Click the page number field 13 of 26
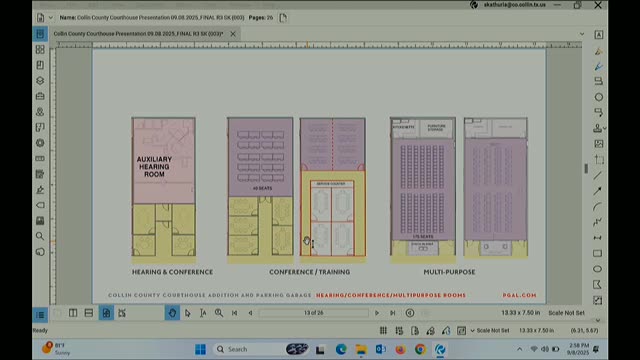640x360 pixels. click(313, 313)
